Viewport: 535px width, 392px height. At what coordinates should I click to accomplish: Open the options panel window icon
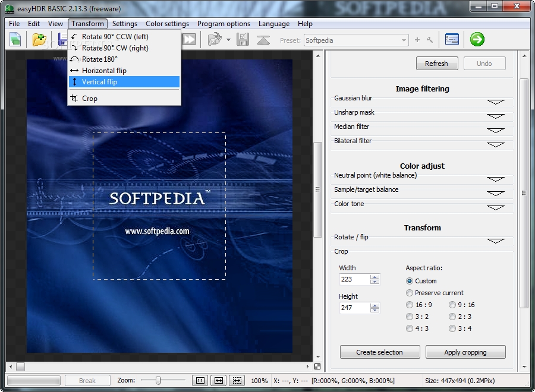pyautogui.click(x=452, y=40)
